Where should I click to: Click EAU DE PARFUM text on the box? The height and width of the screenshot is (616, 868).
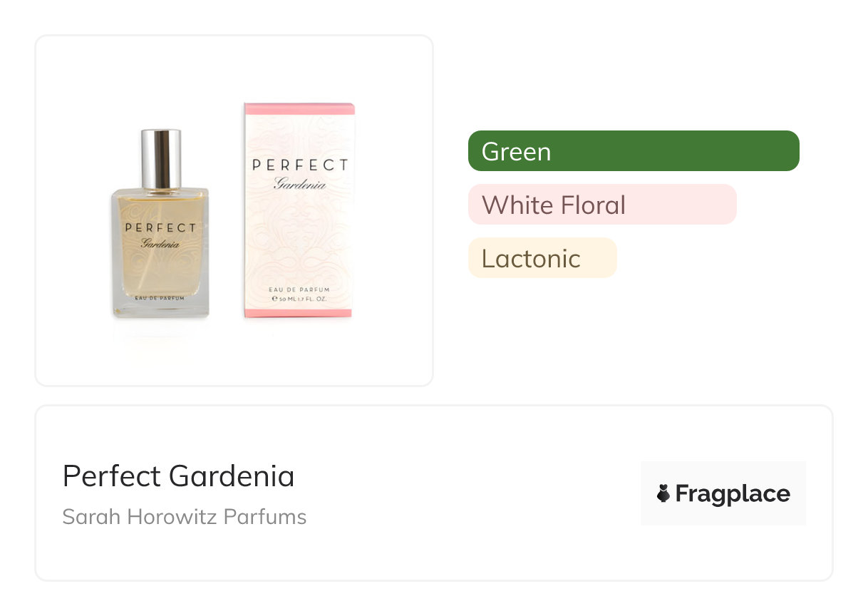pyautogui.click(x=299, y=289)
